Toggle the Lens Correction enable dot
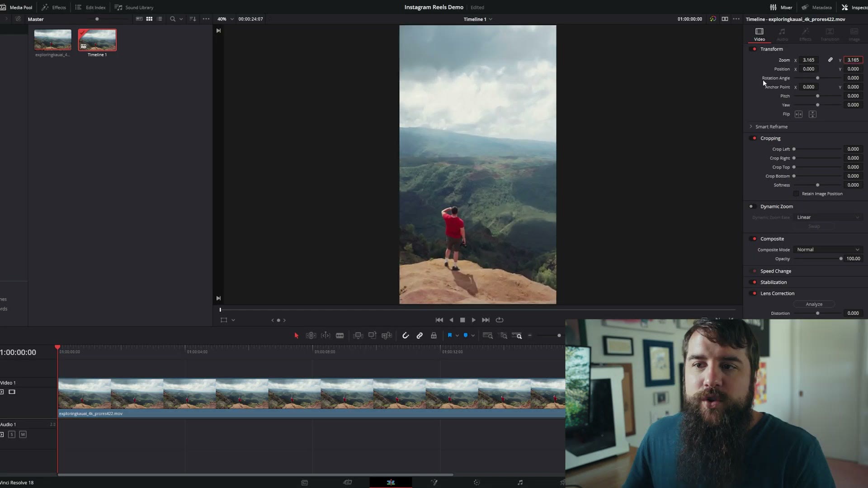Screen dimensions: 868x488 754,293
